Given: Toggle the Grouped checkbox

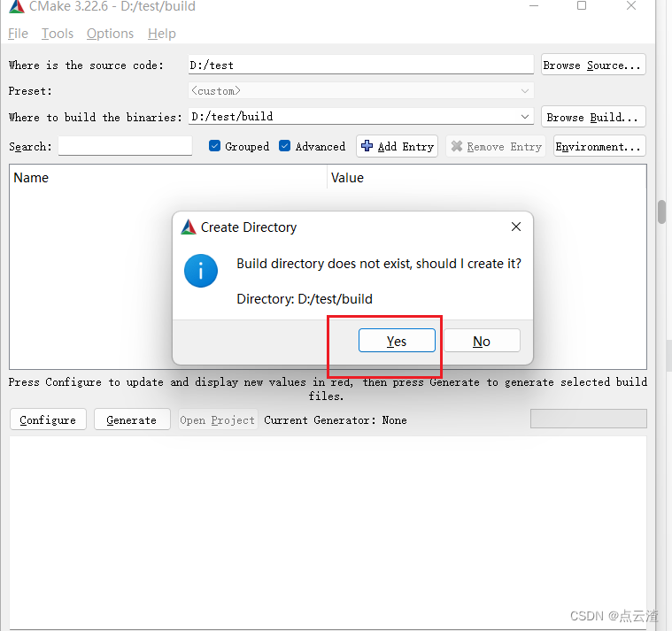Looking at the screenshot, I should (214, 146).
